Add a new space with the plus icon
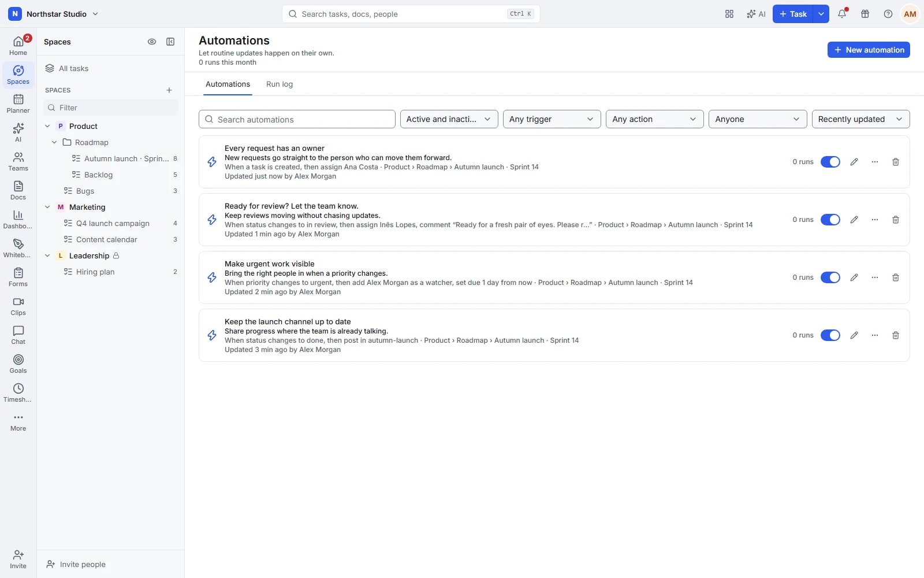 click(x=169, y=90)
